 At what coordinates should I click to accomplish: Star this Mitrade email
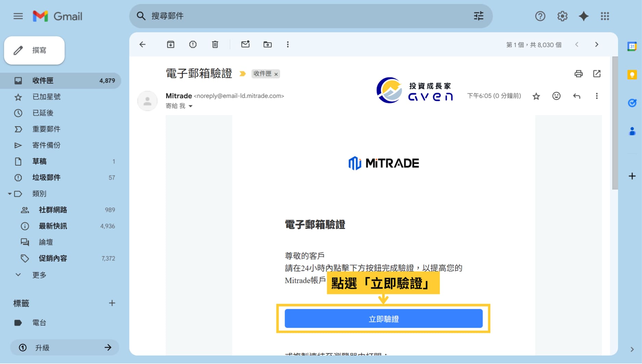point(536,96)
